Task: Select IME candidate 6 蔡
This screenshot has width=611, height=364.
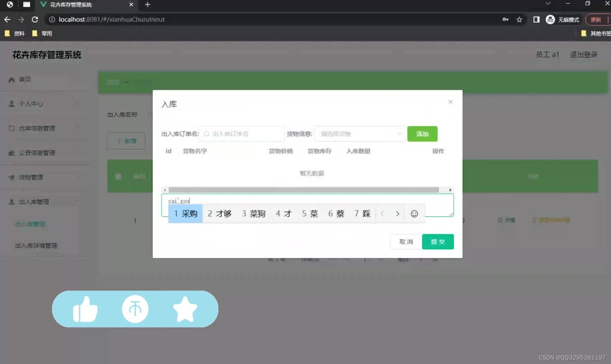Action: (x=336, y=214)
